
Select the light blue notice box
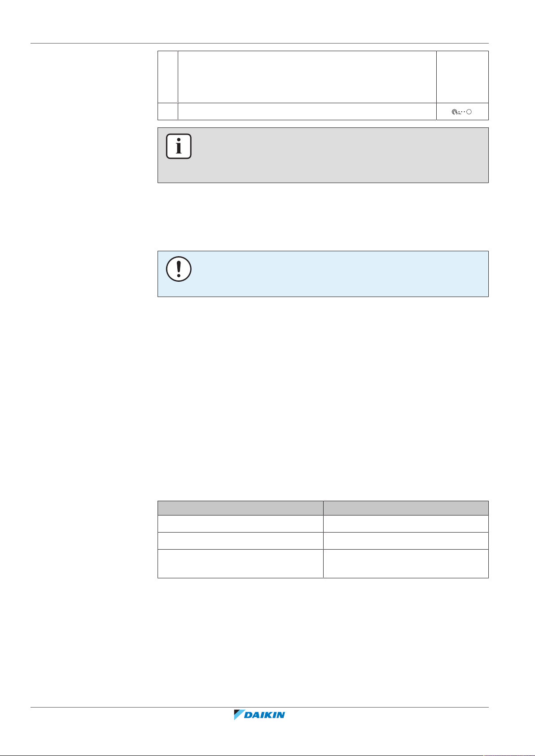323,274
